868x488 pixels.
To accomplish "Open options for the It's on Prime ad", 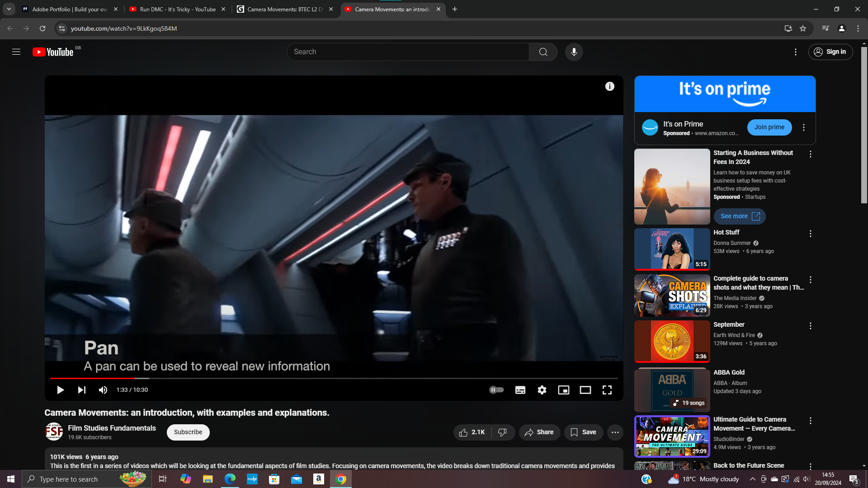I will tap(803, 128).
